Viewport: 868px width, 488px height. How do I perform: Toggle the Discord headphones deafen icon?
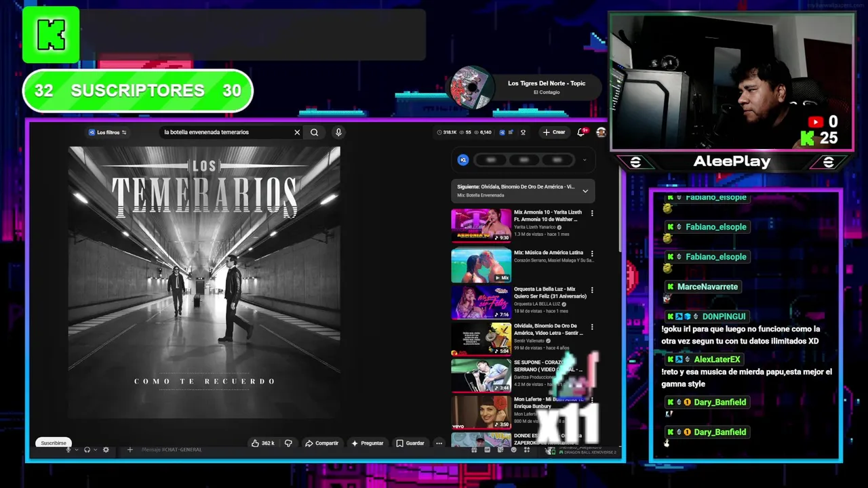[x=87, y=450]
